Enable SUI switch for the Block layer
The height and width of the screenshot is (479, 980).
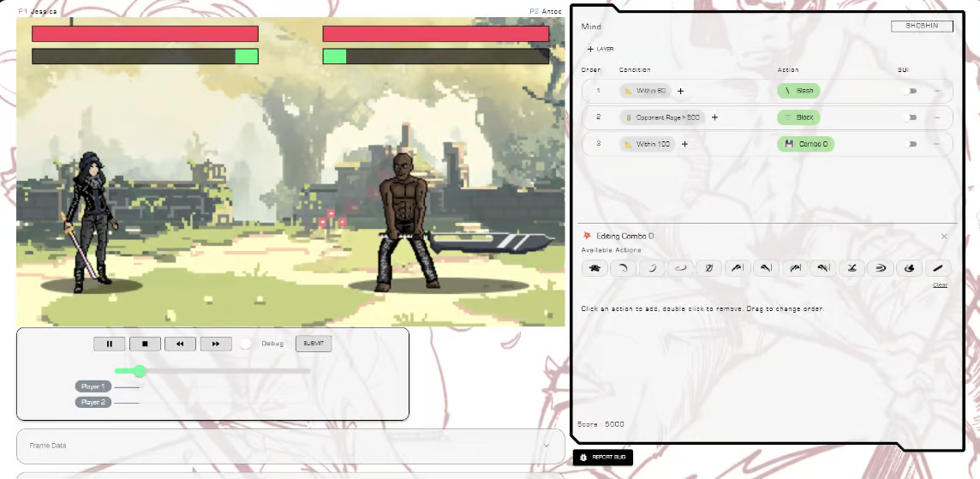coord(908,117)
